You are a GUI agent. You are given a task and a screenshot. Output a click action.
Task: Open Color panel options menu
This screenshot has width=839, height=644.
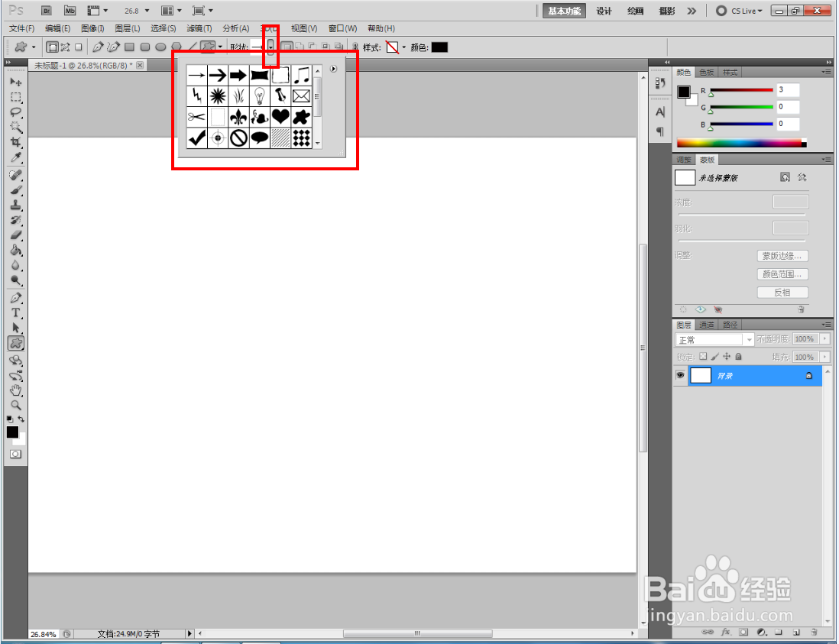pyautogui.click(x=827, y=72)
